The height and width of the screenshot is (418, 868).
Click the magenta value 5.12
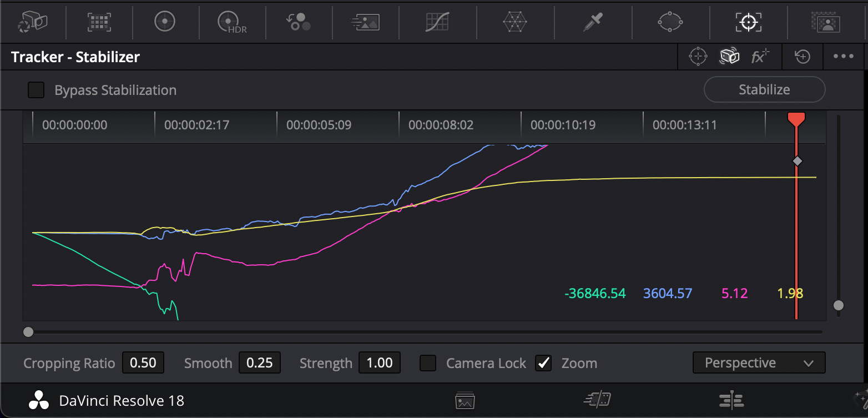735,294
